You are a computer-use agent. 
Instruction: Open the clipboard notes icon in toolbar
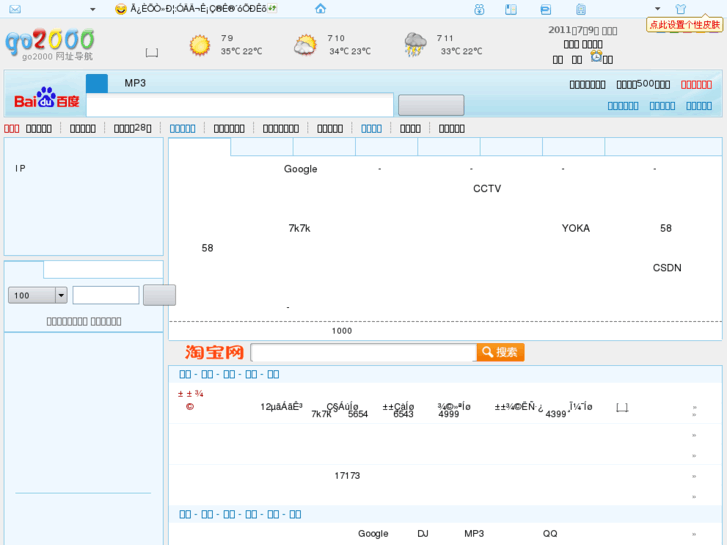[580, 9]
